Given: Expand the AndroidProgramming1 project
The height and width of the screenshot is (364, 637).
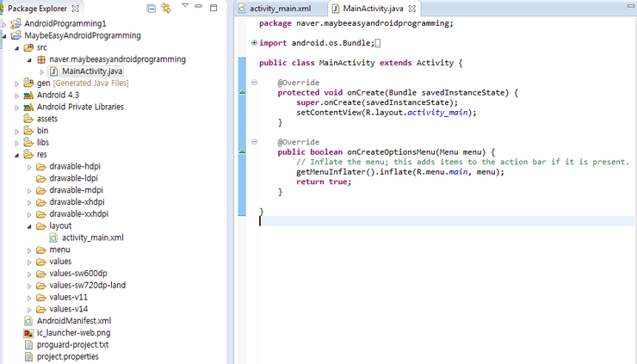Looking at the screenshot, I should click(x=4, y=23).
